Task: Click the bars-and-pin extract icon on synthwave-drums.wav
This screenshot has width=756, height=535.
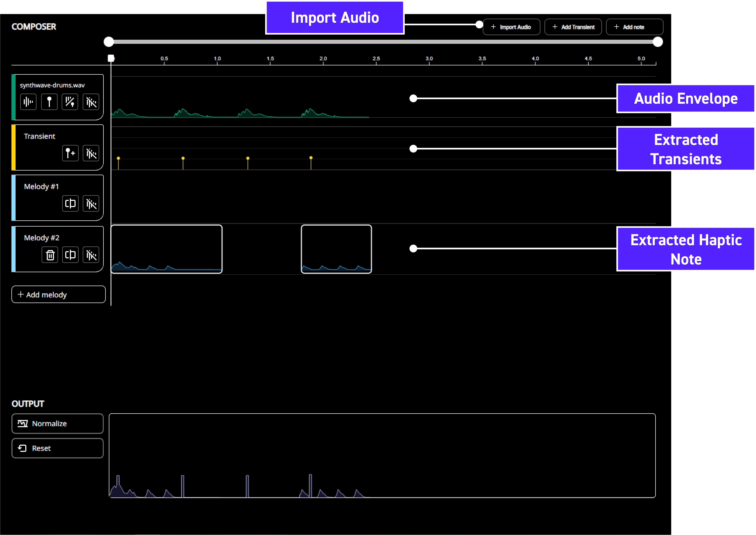Action: (x=70, y=102)
